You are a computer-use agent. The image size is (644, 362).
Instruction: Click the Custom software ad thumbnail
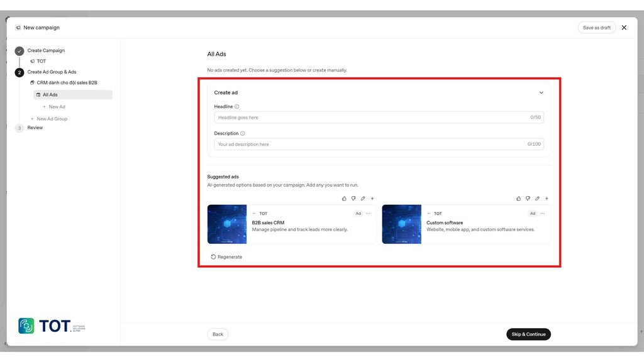click(x=402, y=224)
